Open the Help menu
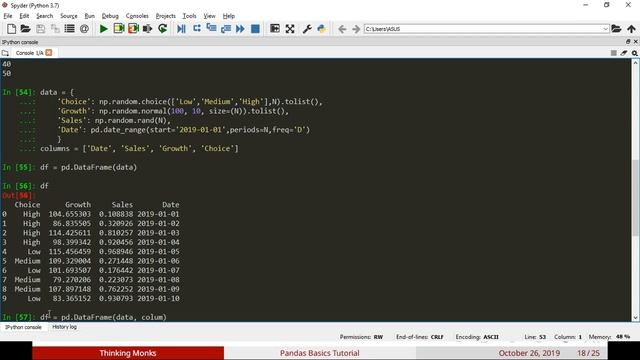640x360 pixels. (x=229, y=16)
